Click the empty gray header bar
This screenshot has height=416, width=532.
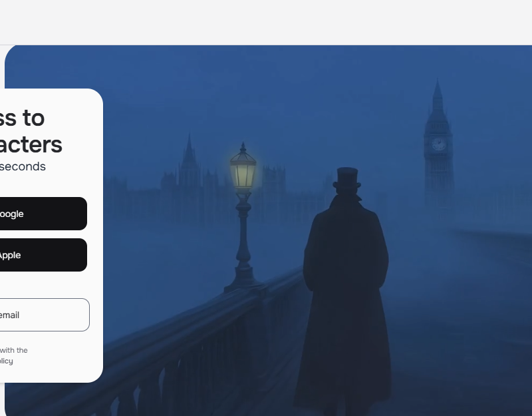[266, 22]
